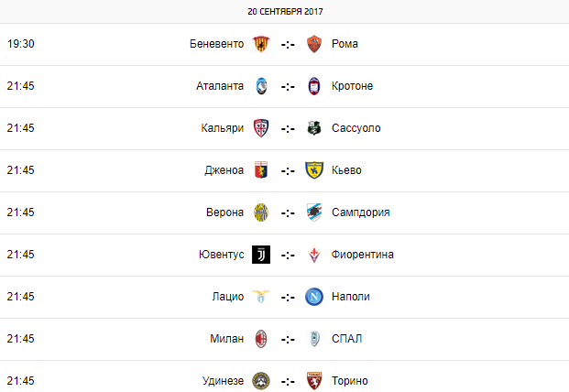Open the Кьево team link
The image size is (569, 392).
[x=348, y=170]
